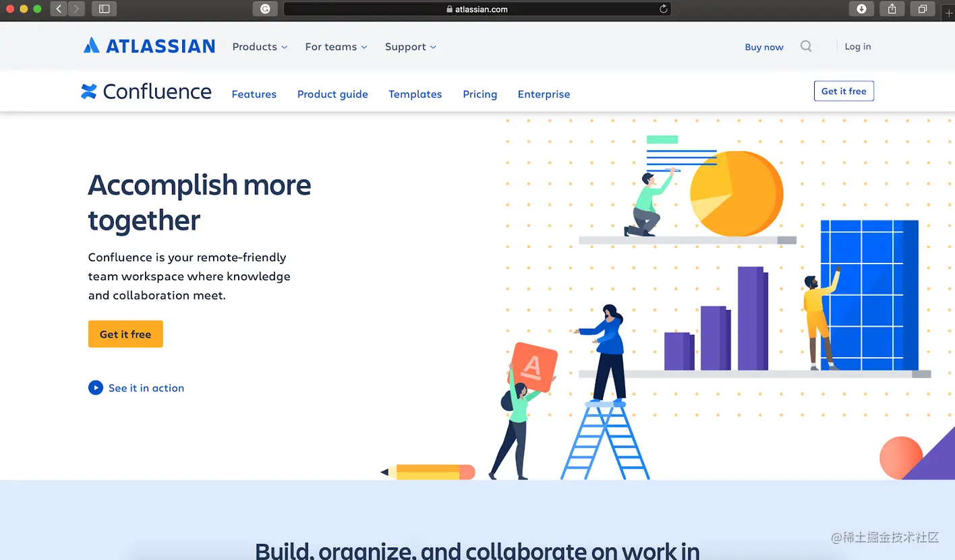The width and height of the screenshot is (955, 560).
Task: Expand the Products dropdown
Action: pos(260,46)
